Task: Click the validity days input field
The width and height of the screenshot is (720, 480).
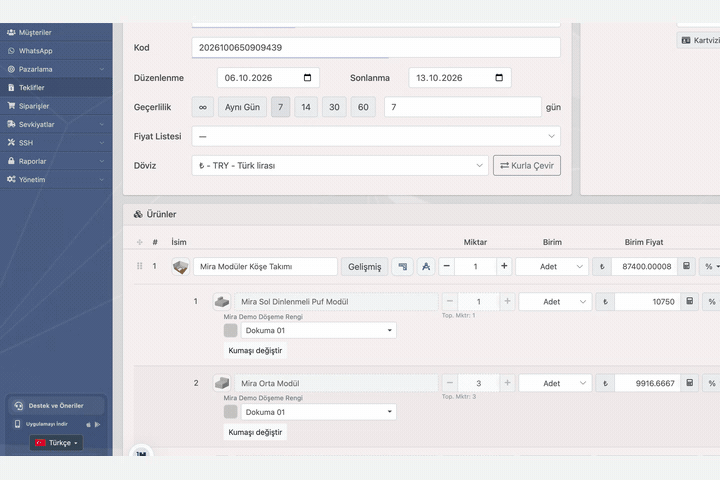Action: pyautogui.click(x=463, y=107)
